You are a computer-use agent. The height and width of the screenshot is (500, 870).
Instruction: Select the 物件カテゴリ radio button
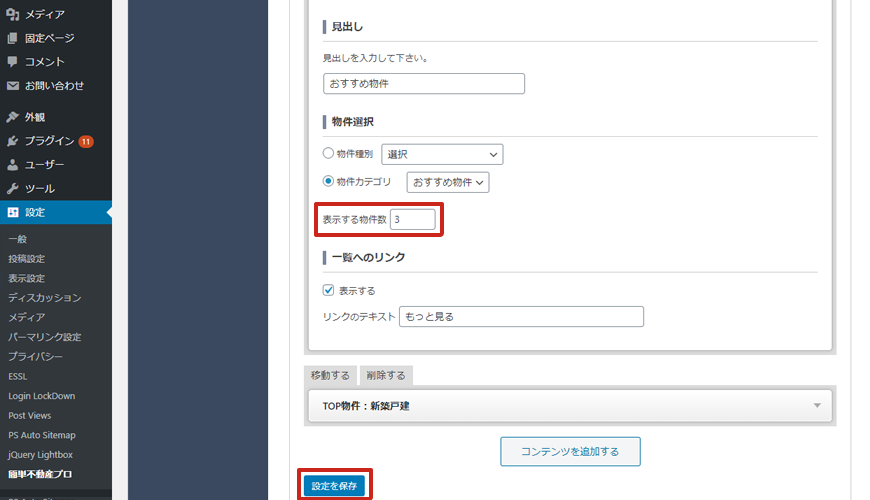point(328,182)
